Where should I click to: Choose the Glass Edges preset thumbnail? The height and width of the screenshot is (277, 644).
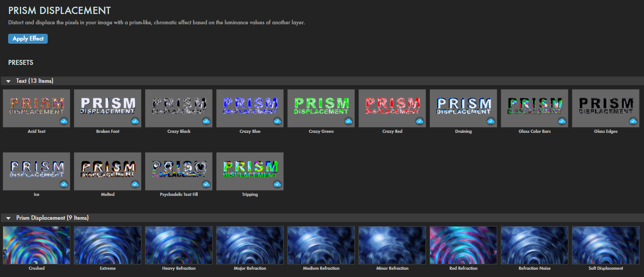coord(606,108)
